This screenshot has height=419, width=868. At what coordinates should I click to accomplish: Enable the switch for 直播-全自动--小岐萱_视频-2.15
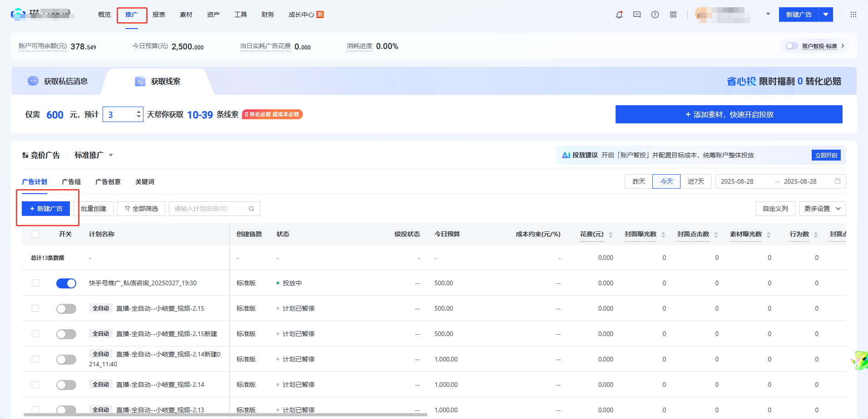pyautogui.click(x=66, y=308)
